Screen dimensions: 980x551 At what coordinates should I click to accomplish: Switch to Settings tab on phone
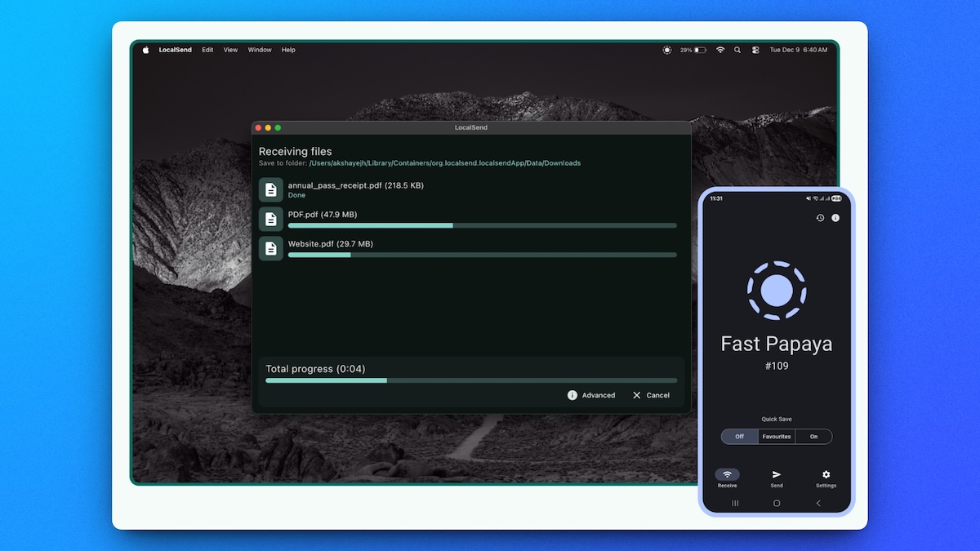point(826,478)
